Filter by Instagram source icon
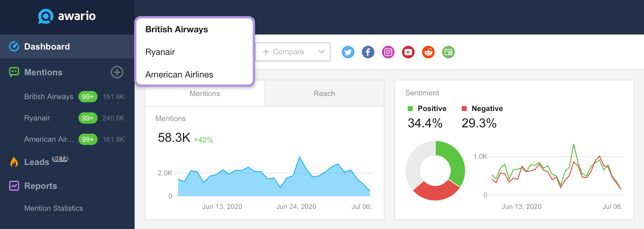644x229 pixels. click(x=388, y=52)
